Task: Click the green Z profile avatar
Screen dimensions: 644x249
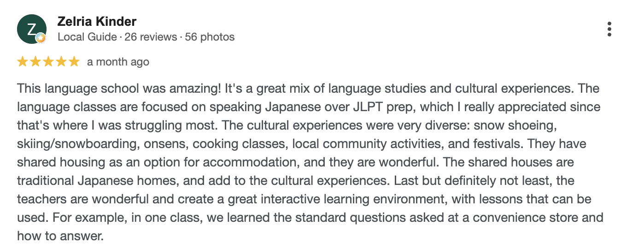Action: pyautogui.click(x=31, y=29)
